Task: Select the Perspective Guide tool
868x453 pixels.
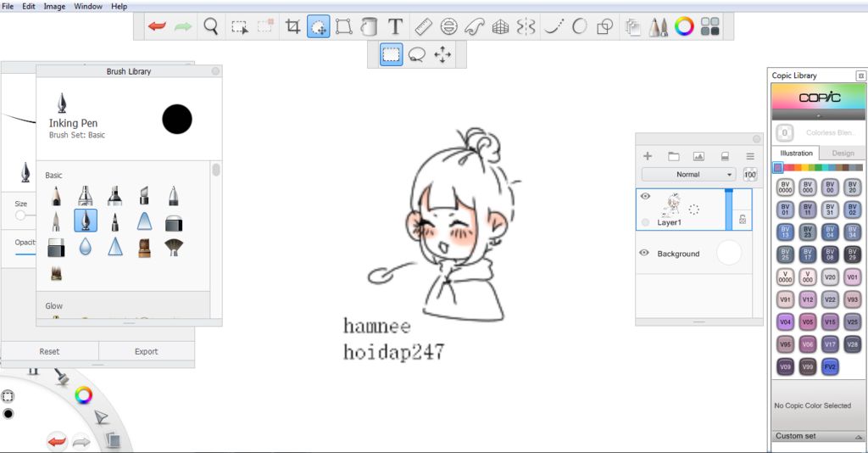Action: point(500,26)
